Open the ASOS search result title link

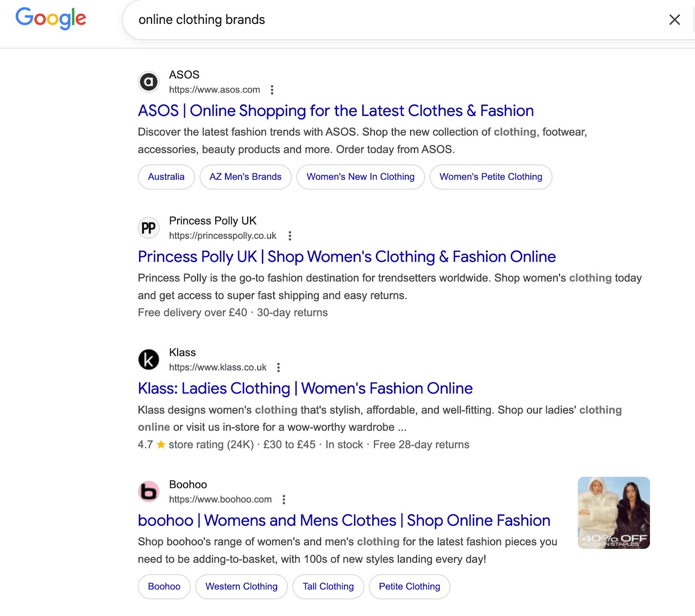(x=335, y=111)
